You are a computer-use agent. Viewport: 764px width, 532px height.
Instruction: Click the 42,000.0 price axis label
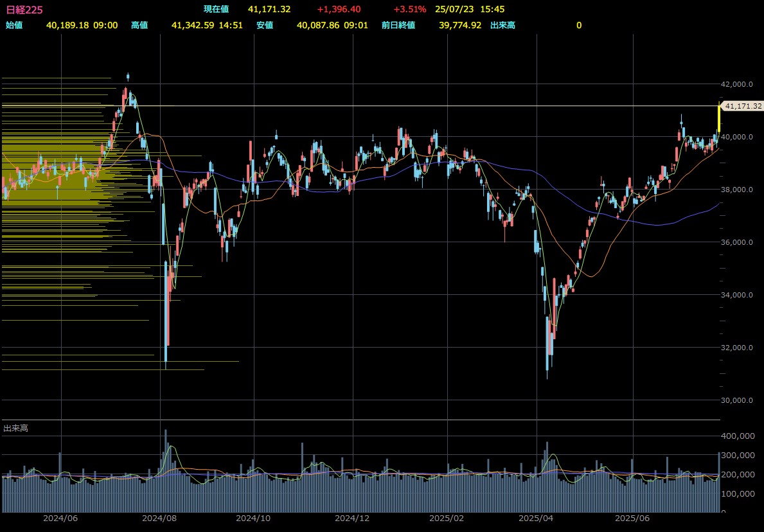point(737,84)
